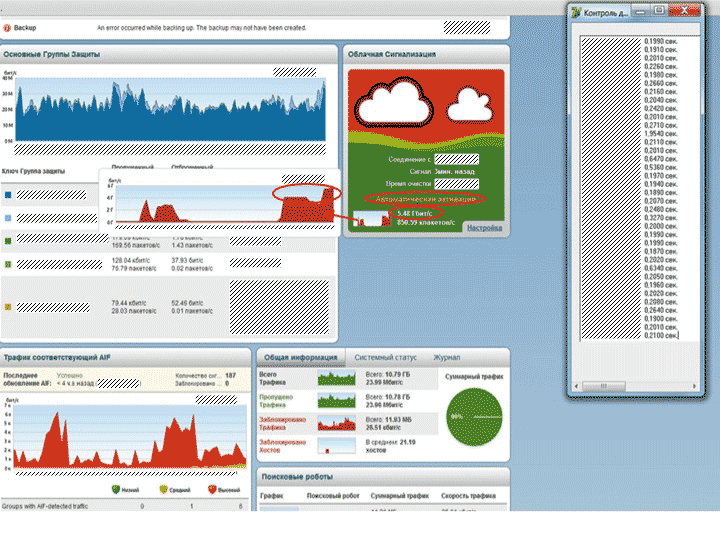
Task: Switch to the Общая информация tab
Action: tap(300, 357)
